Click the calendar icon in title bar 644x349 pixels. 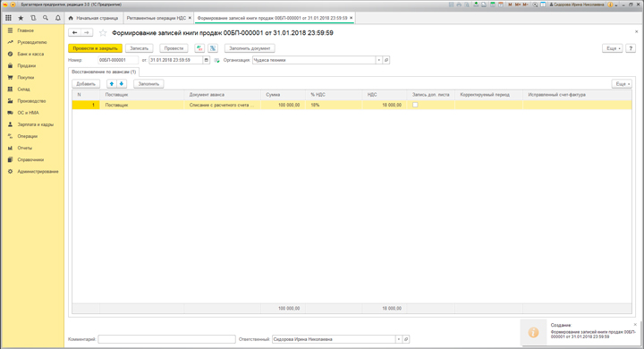pos(501,4)
